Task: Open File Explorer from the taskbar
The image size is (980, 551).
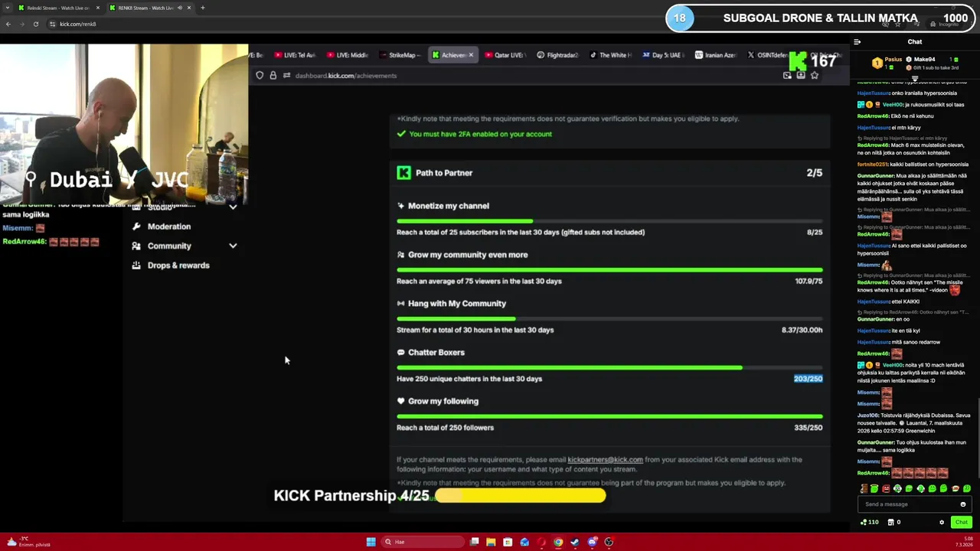Action: click(x=491, y=542)
